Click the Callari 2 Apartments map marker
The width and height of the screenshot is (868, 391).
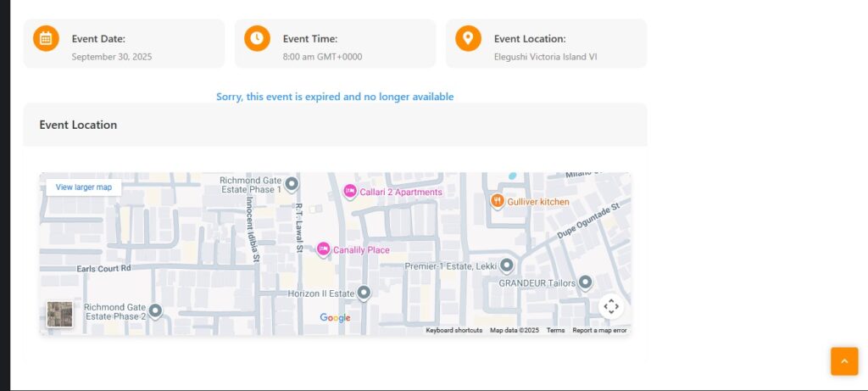click(349, 193)
